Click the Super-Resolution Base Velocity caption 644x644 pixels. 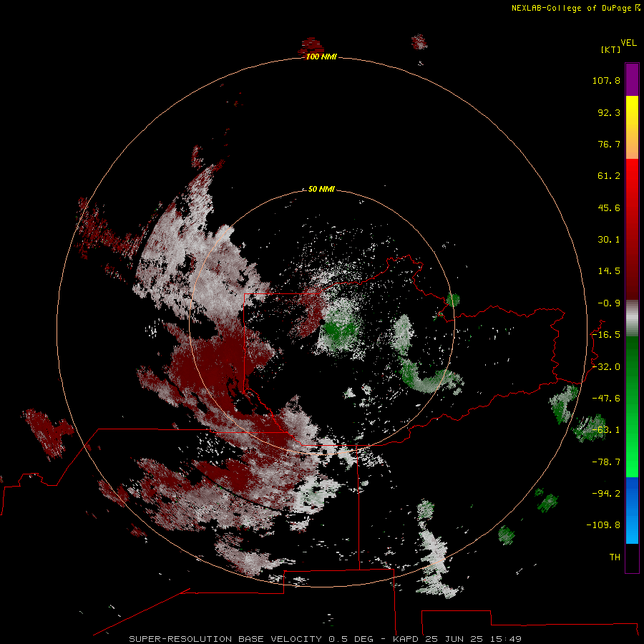pos(326,639)
